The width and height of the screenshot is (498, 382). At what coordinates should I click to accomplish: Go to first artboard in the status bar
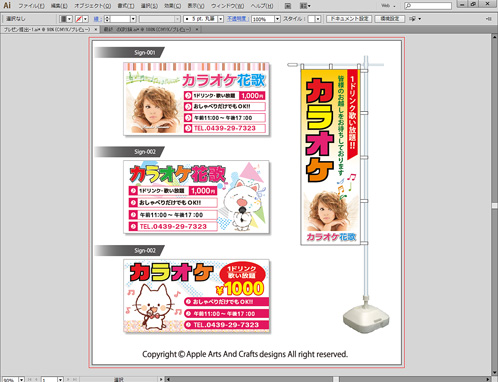click(30, 379)
